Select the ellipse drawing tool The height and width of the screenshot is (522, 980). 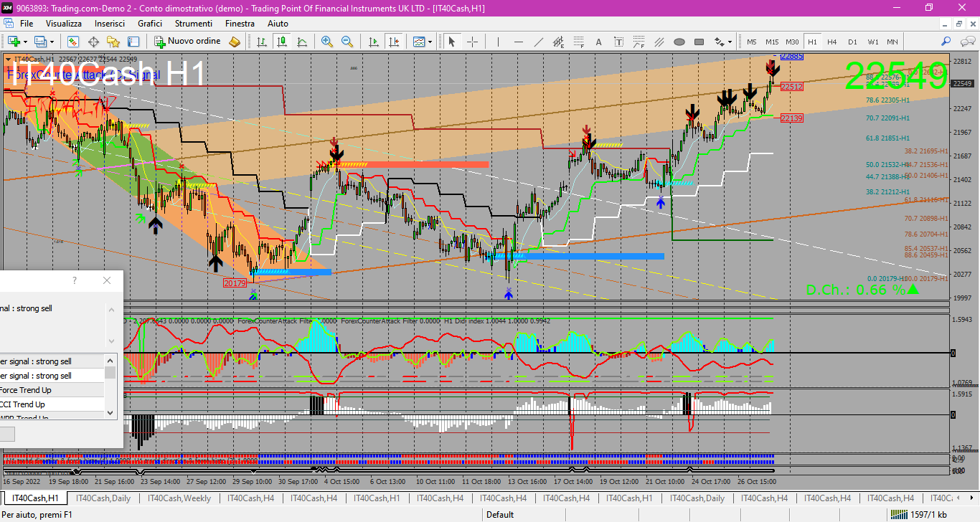679,42
